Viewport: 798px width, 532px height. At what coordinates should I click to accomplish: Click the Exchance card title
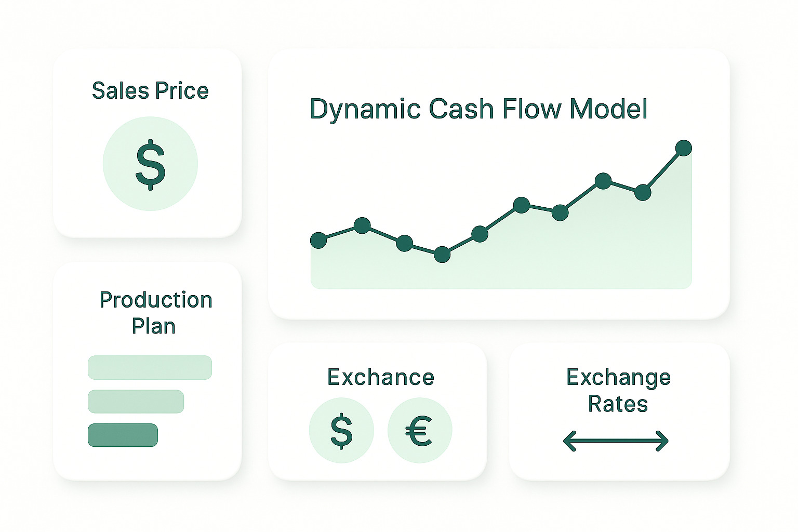[380, 377]
